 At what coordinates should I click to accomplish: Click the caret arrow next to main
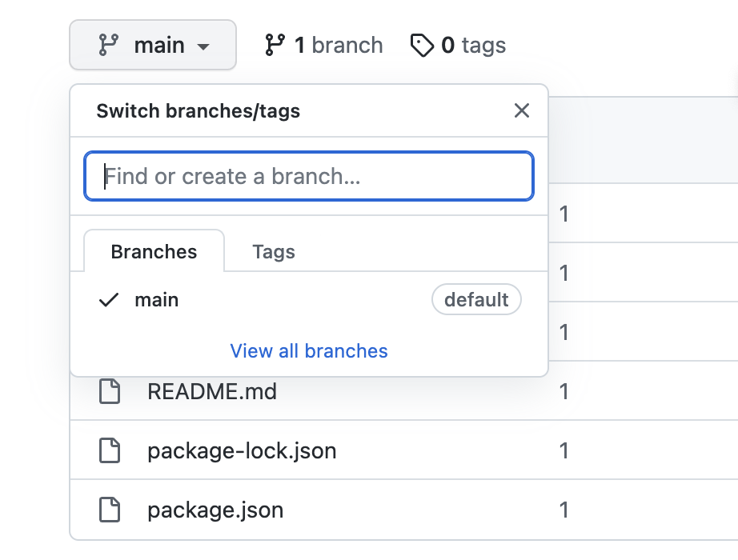click(203, 46)
